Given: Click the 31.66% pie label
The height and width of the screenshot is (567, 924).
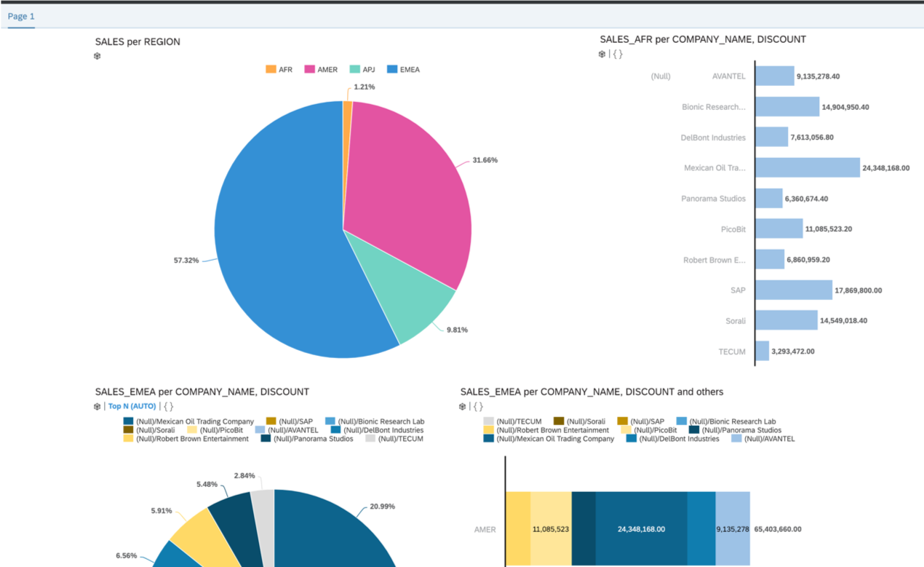Looking at the screenshot, I should (x=485, y=159).
